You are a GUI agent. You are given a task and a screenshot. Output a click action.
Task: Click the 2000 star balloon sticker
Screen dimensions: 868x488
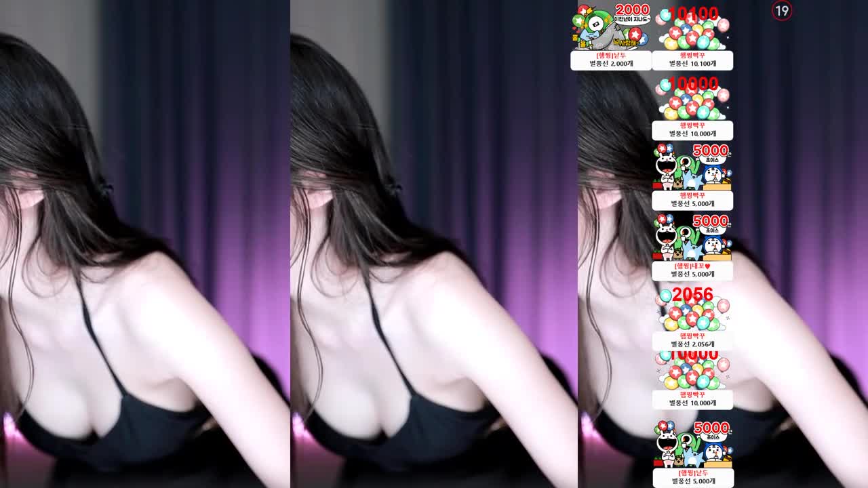[610, 27]
